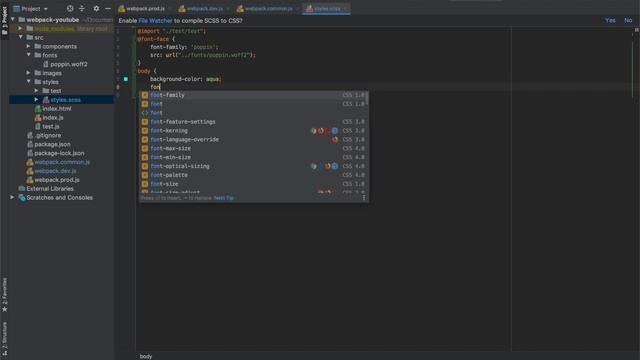Switch to webpack.dev.js editor tab
Image resolution: width=640 pixels, height=360 pixels.
point(204,9)
